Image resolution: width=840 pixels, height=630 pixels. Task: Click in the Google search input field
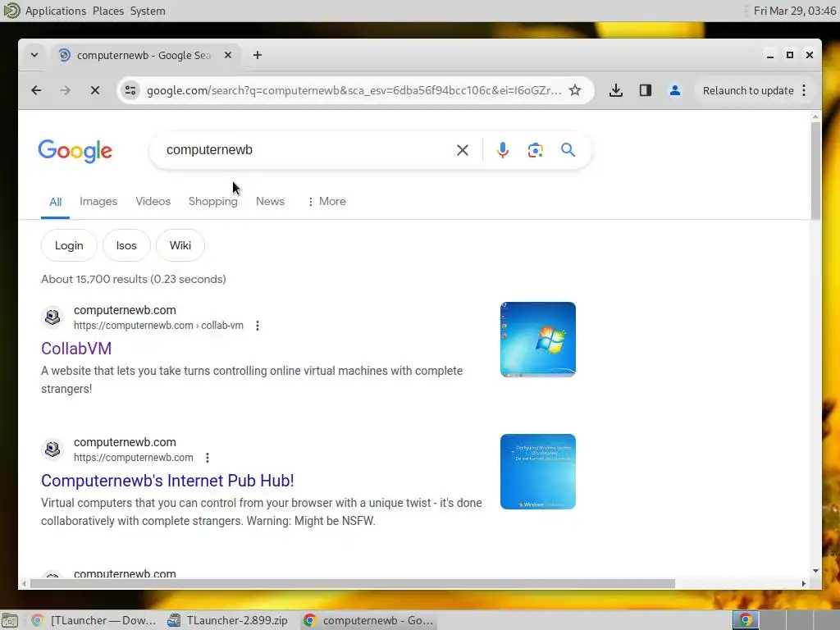305,150
